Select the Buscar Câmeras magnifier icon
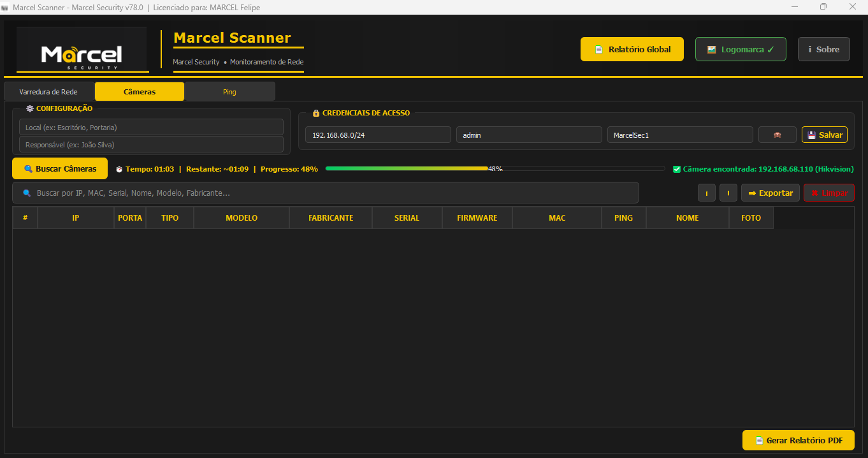Screen dimensions: 868x458 [x=26, y=168]
